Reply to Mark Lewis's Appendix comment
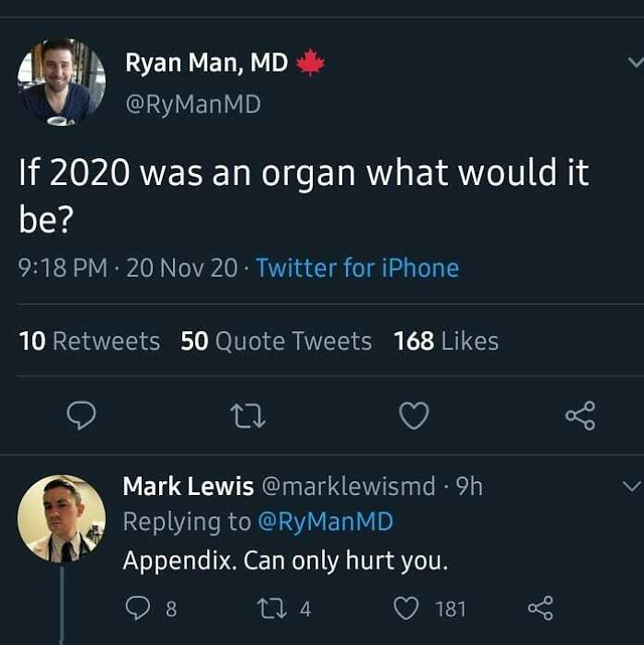Screen dimensions: 644x645 [x=138, y=608]
